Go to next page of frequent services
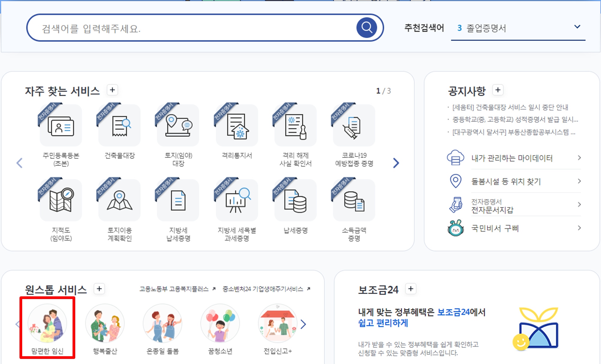Viewport: 601px width, 364px height. (x=396, y=163)
